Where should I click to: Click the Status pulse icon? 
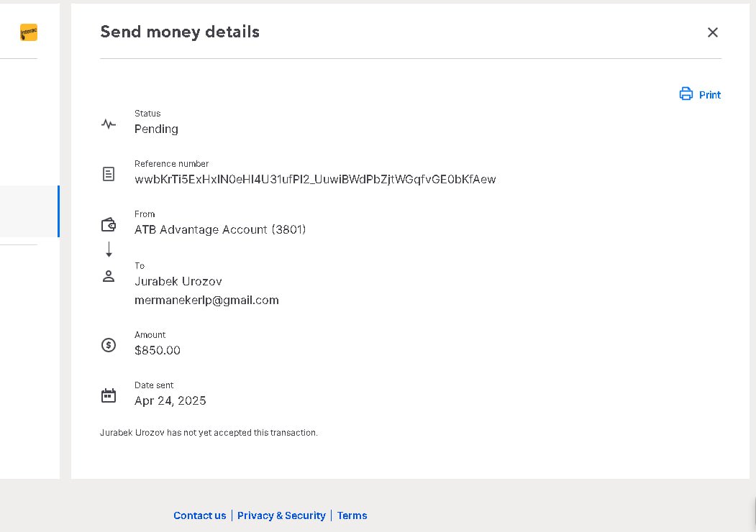pyautogui.click(x=109, y=124)
